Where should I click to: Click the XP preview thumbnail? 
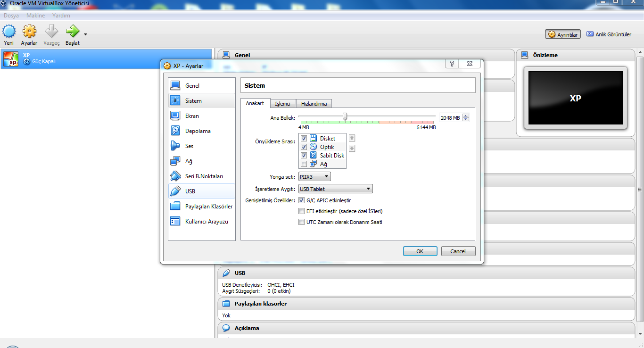tap(576, 98)
